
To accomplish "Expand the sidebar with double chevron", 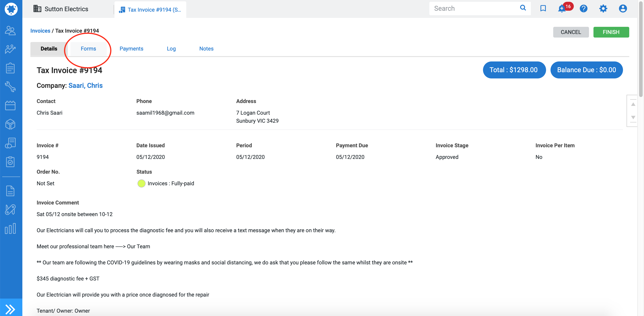I will click(10, 309).
